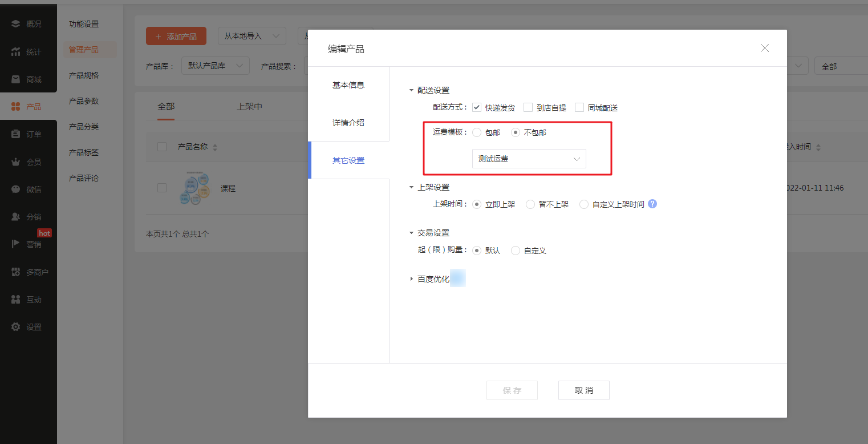This screenshot has height=444, width=868.
Task: Click the 本页共1个 总共1个 count text
Action: click(x=177, y=234)
